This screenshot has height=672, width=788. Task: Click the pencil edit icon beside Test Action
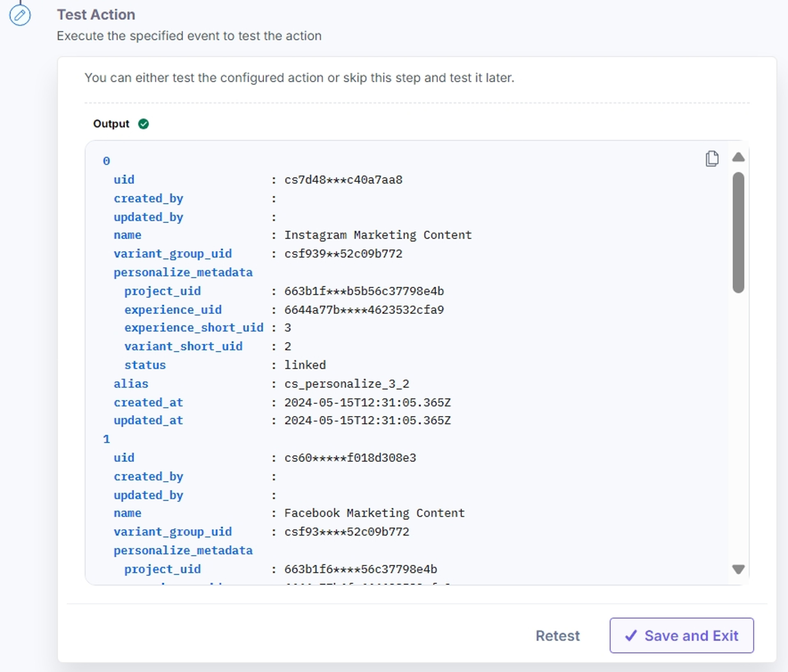[x=20, y=15]
